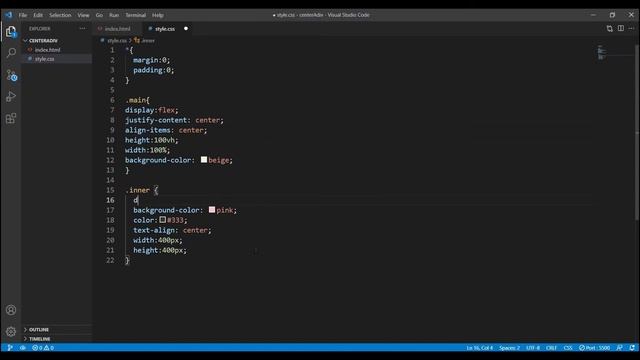
Task: Click Port: 5500 Live Server status item
Action: pos(594,348)
